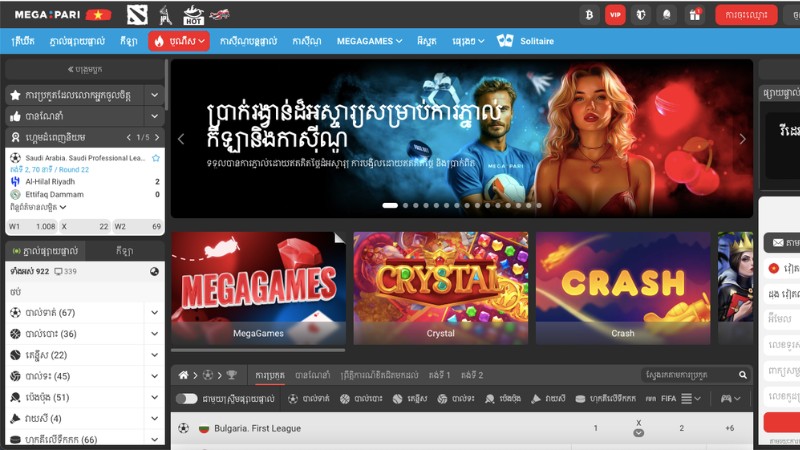Expand the football category with 67 events
This screenshot has height=450, width=800.
154,312
